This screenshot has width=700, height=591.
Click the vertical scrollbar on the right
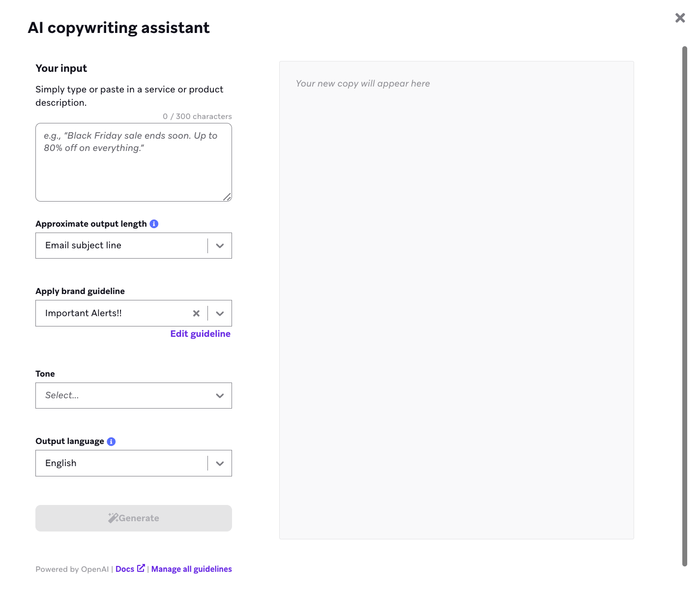[x=685, y=306]
